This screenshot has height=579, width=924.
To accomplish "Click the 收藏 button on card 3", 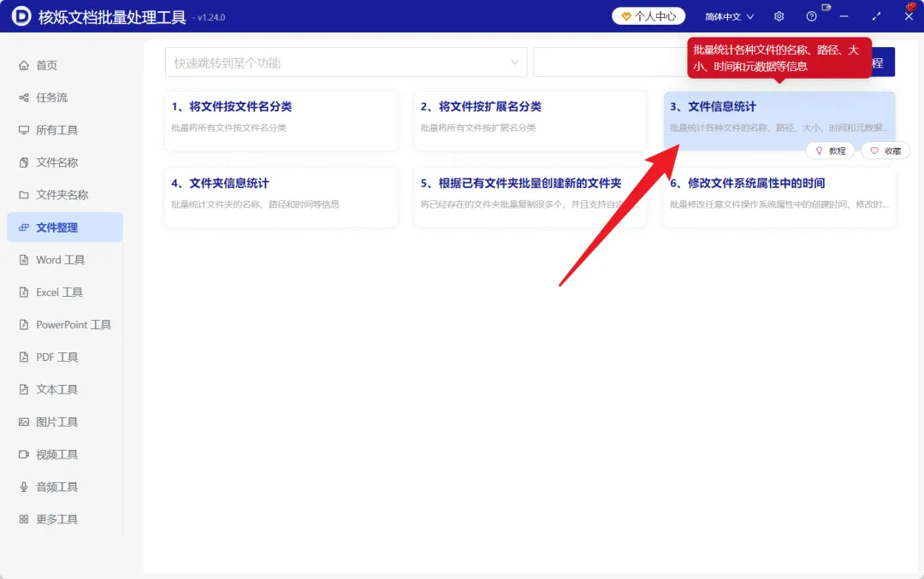I will 885,151.
